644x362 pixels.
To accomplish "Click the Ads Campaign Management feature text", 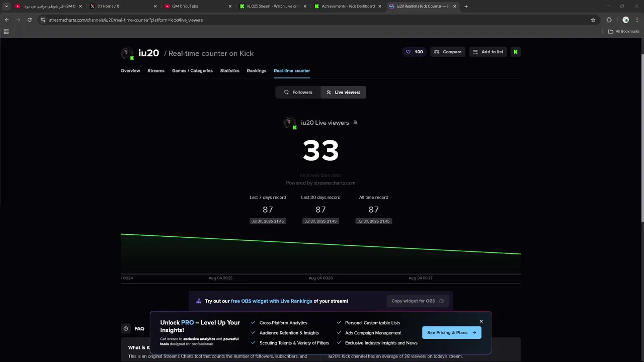I will 373,333.
